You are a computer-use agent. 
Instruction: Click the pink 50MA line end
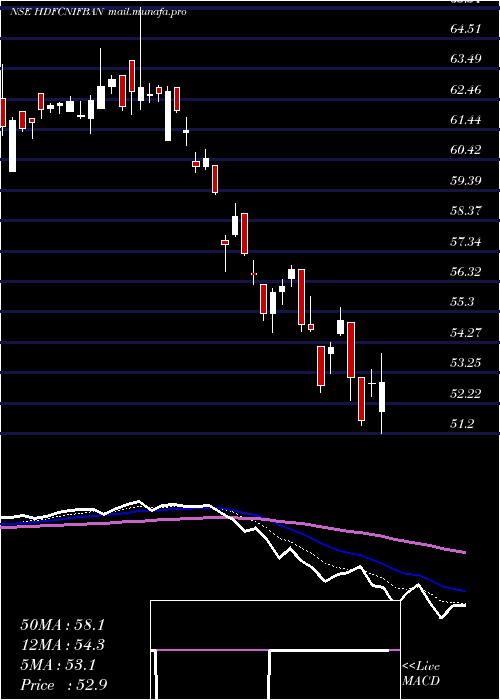pyautogui.click(x=463, y=552)
